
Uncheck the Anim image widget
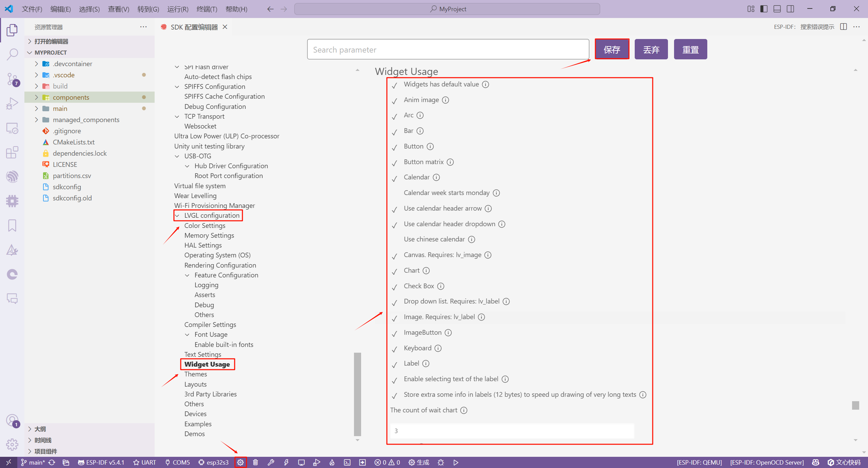tap(394, 101)
